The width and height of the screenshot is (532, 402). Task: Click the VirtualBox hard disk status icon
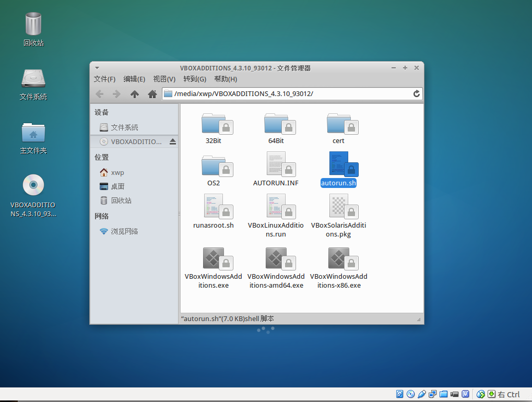pyautogui.click(x=400, y=394)
